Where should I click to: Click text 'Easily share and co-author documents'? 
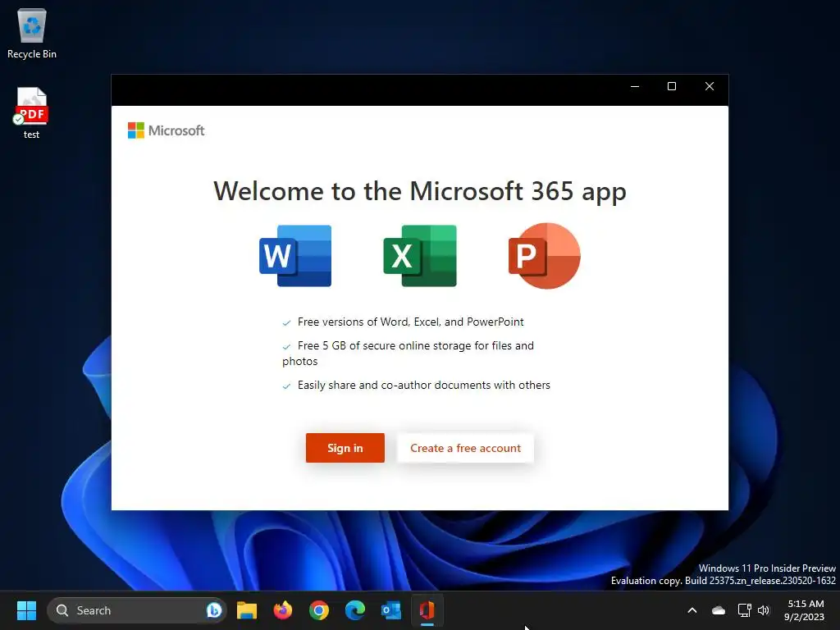pyautogui.click(x=394, y=386)
